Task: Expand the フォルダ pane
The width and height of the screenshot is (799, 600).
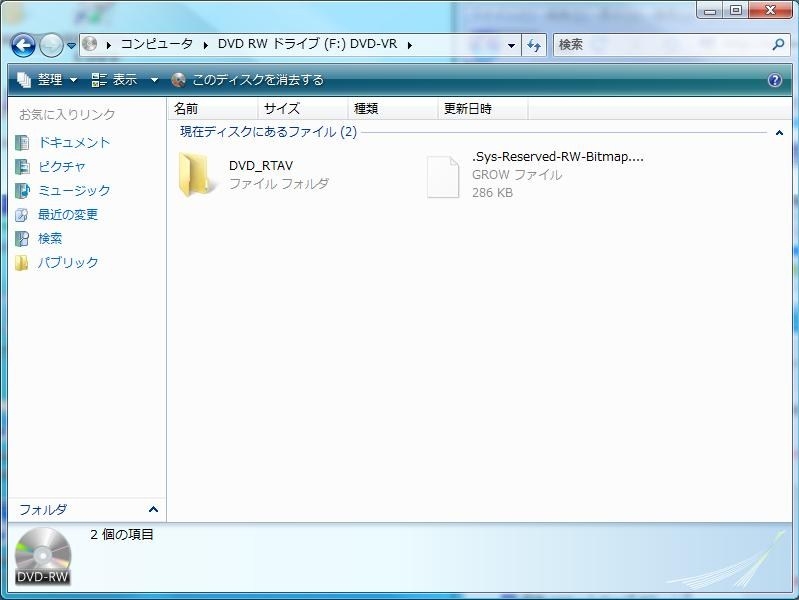Action: [x=153, y=509]
